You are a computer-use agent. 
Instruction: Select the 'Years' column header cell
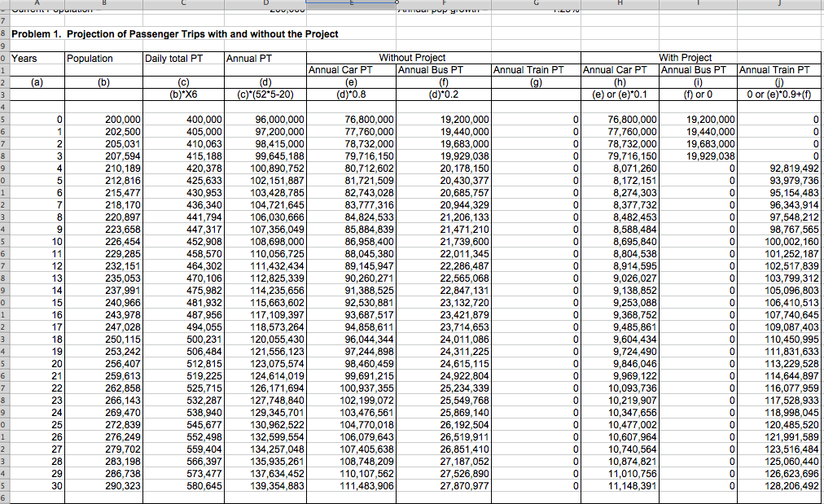(37, 58)
